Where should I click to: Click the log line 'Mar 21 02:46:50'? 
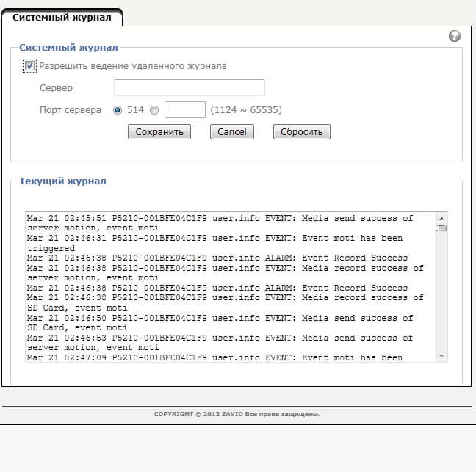pyautogui.click(x=220, y=323)
